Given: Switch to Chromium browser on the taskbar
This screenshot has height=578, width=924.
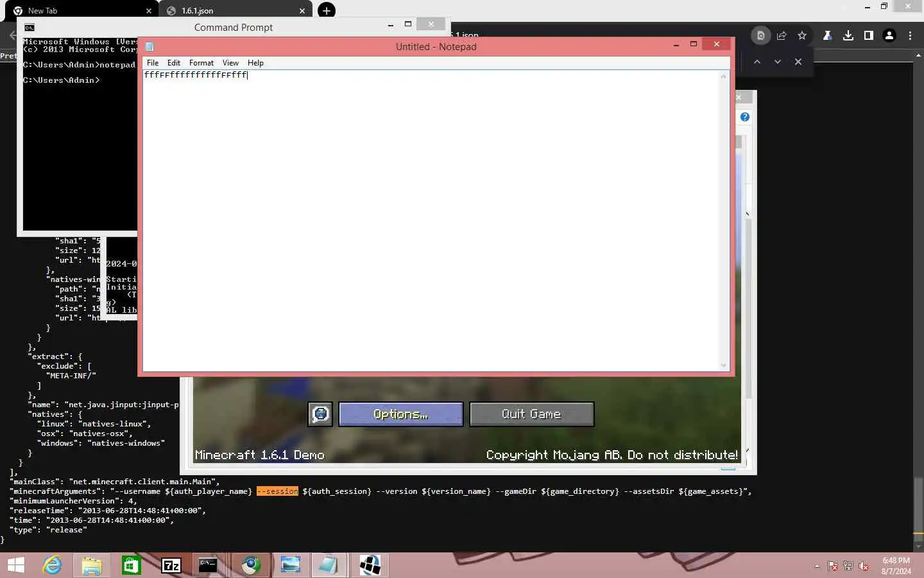Looking at the screenshot, I should click(x=251, y=565).
